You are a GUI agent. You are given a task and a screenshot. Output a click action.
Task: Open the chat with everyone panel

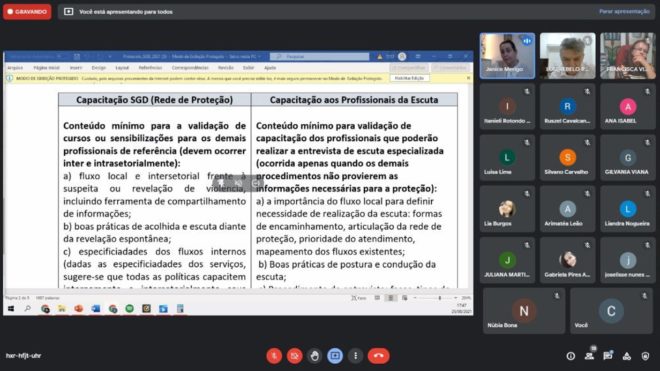[608, 356]
